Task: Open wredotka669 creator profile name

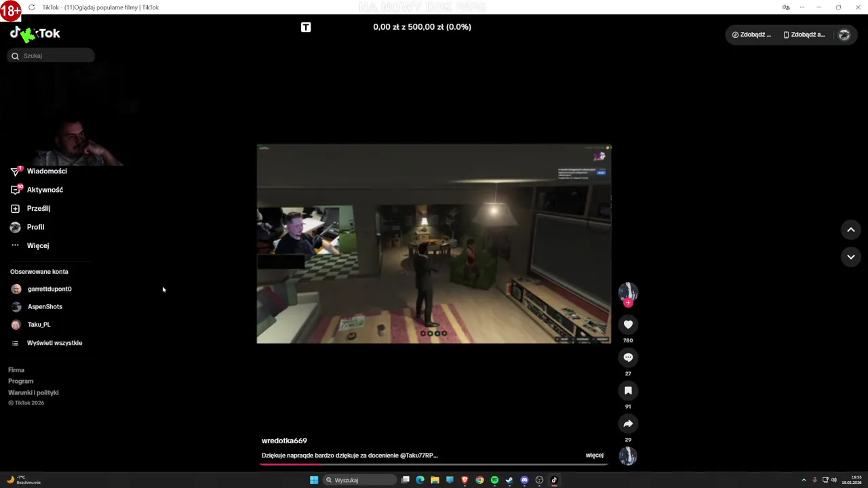Action: click(284, 441)
